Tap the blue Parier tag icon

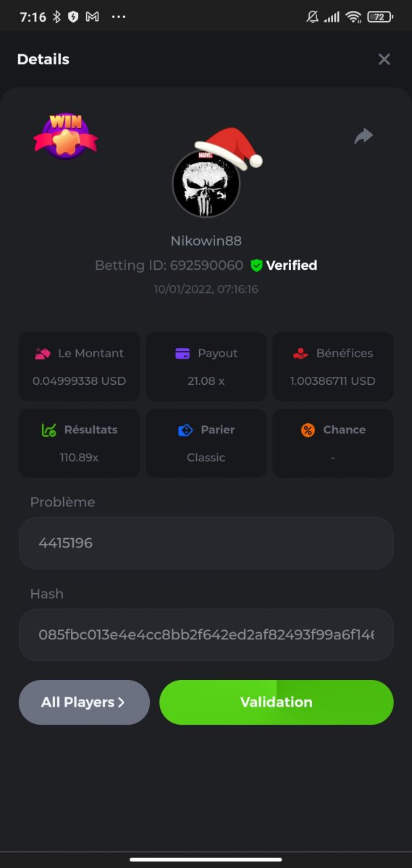pyautogui.click(x=185, y=430)
